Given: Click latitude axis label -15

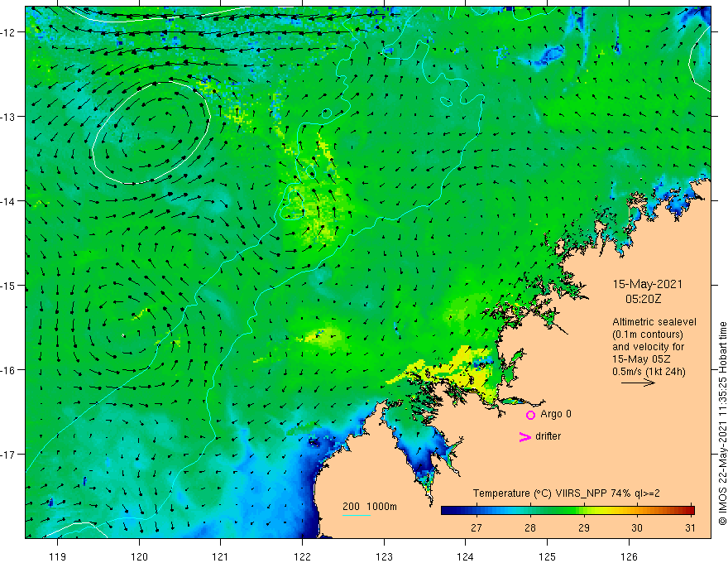Looking at the screenshot, I should tap(8, 286).
